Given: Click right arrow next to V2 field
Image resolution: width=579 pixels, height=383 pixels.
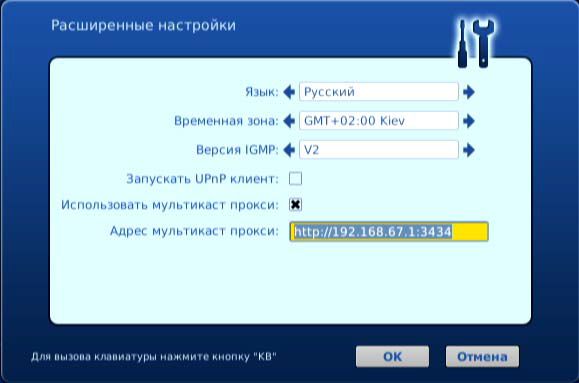Looking at the screenshot, I should (x=469, y=150).
